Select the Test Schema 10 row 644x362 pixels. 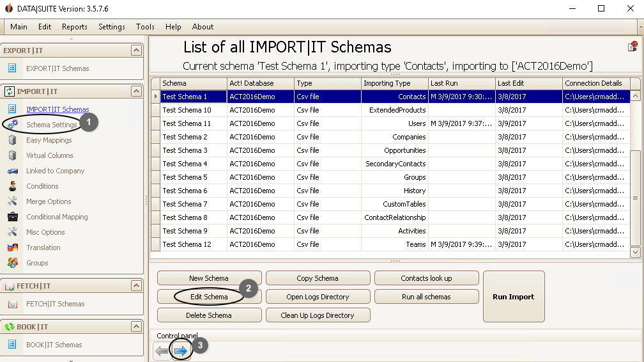coord(390,110)
